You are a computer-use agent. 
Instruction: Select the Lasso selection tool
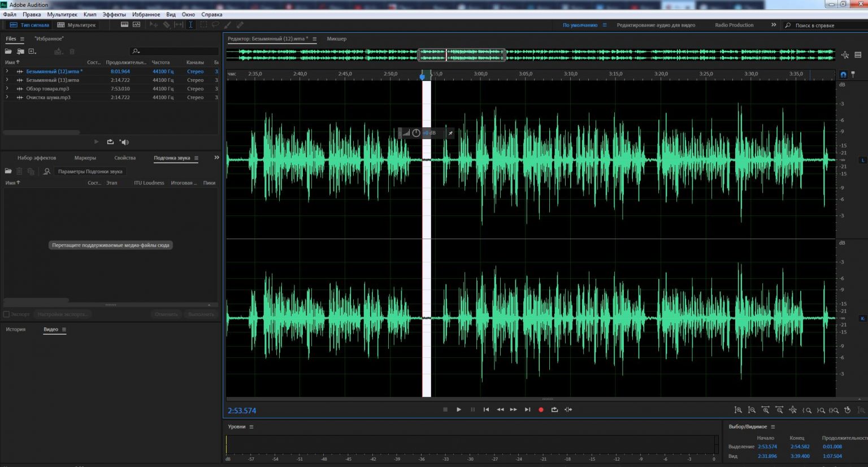215,25
